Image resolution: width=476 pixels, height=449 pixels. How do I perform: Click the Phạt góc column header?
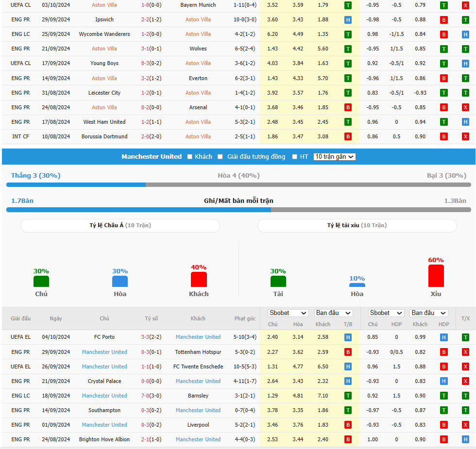pos(245,318)
